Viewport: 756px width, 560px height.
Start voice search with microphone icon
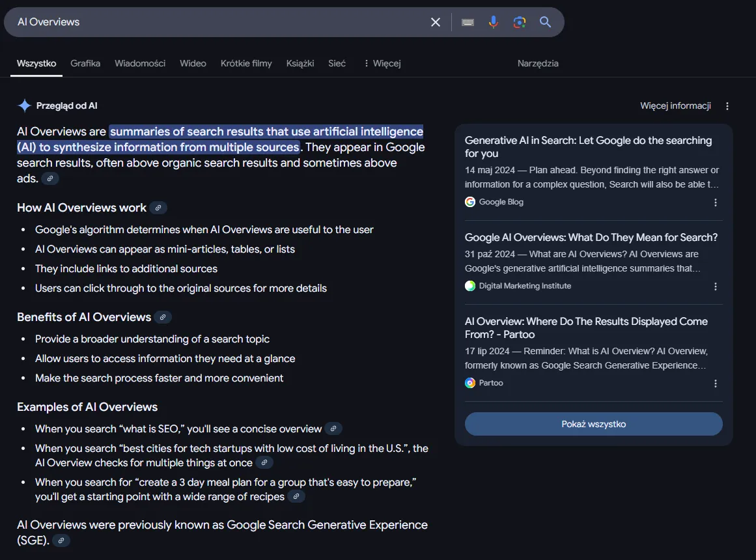coord(493,22)
